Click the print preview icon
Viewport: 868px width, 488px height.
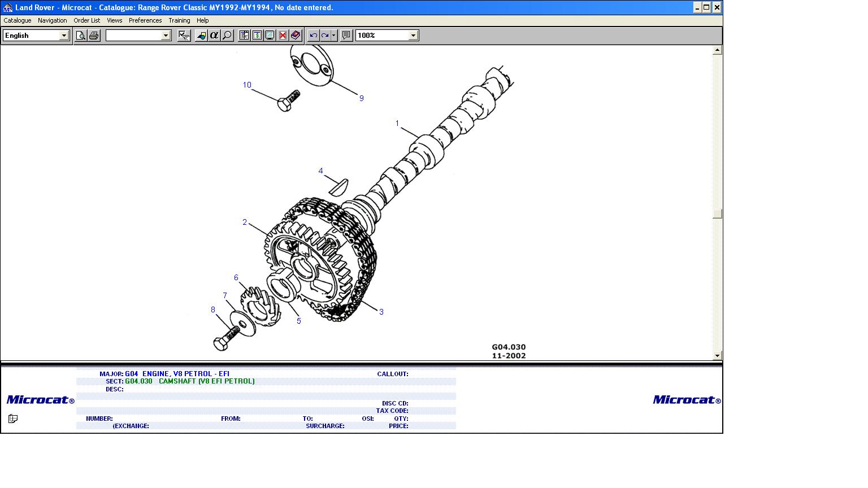[x=81, y=36]
